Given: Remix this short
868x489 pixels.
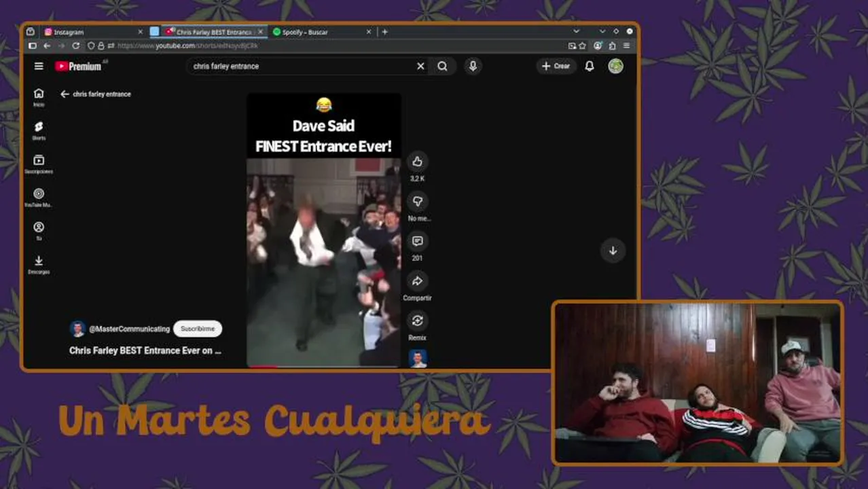Looking at the screenshot, I should tap(417, 321).
